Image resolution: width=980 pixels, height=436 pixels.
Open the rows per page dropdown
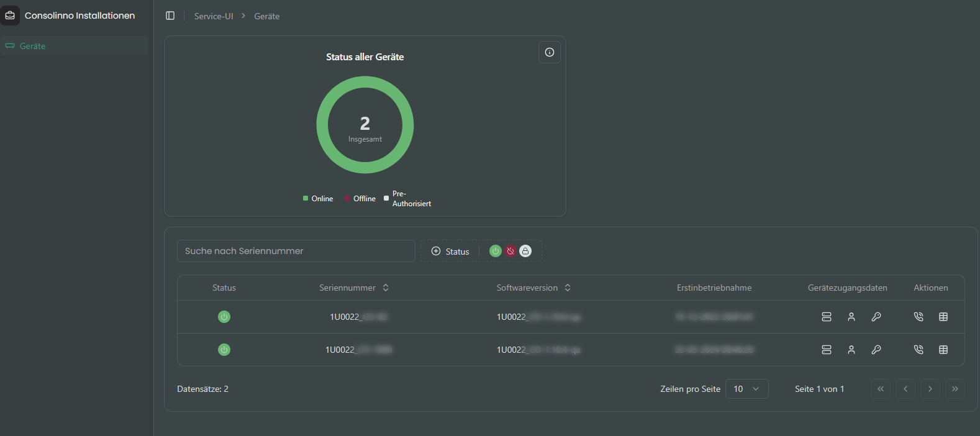[x=746, y=389]
